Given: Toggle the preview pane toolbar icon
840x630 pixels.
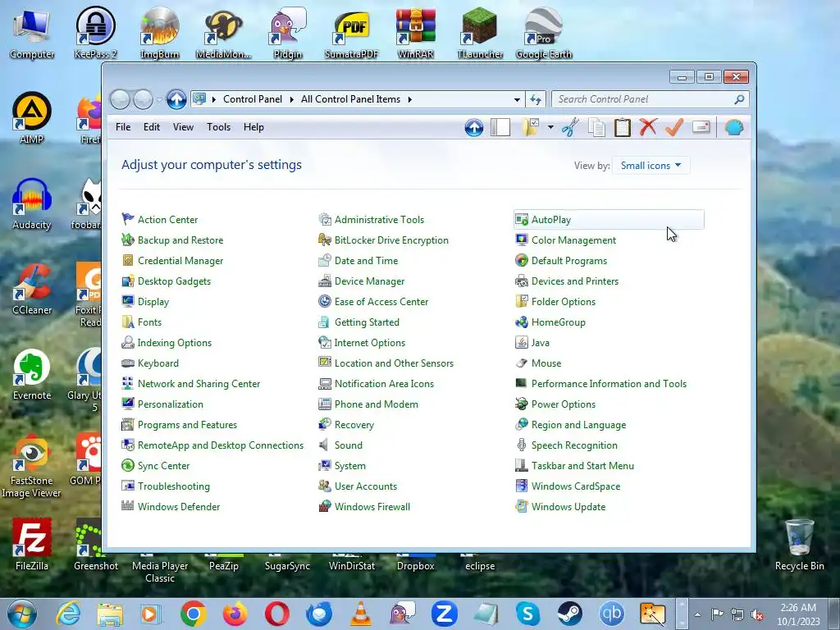Looking at the screenshot, I should pos(500,127).
